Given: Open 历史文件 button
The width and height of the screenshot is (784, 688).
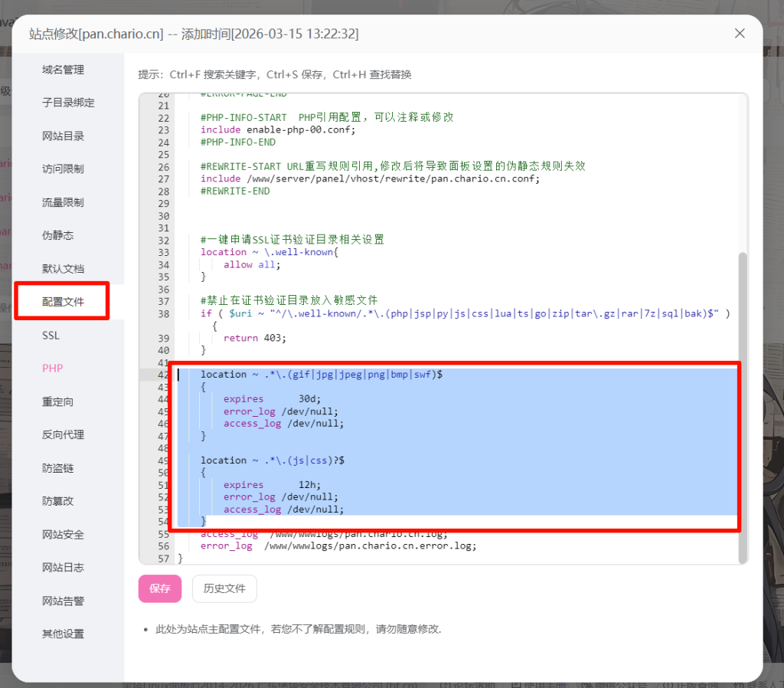Looking at the screenshot, I should tap(224, 588).
